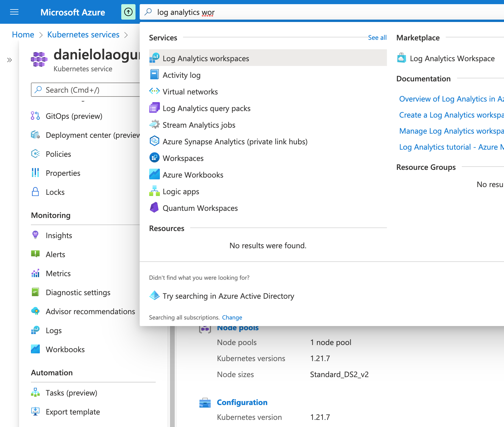The width and height of the screenshot is (504, 427).
Task: Click the Tasks (preview) icon
Action: click(35, 393)
